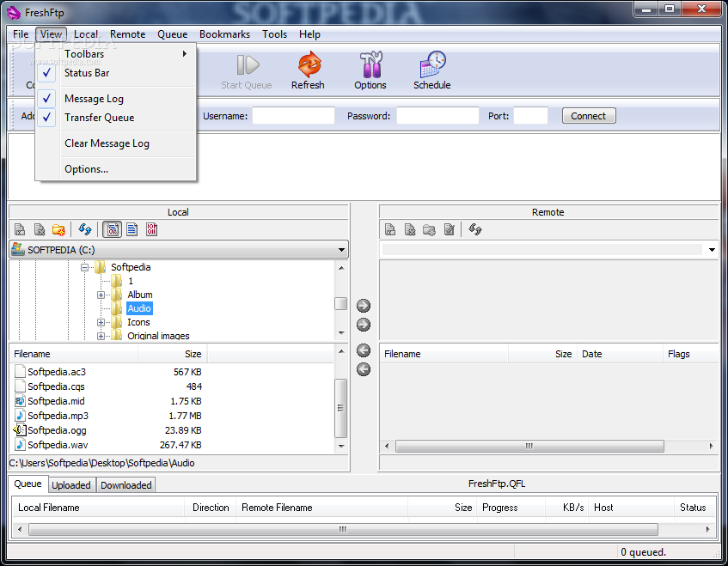Click the second right-pointing transfer arrow
The image size is (728, 566).
pos(364,325)
